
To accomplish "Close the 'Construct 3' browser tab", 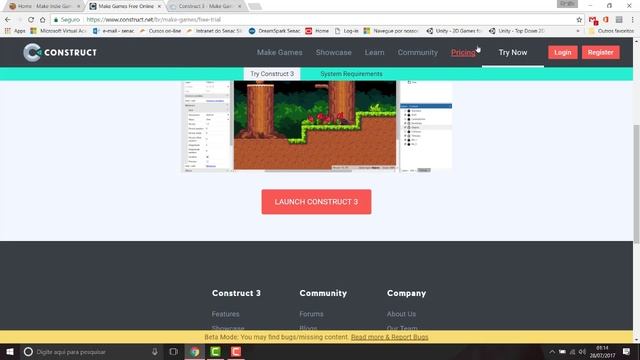I will point(239,6).
